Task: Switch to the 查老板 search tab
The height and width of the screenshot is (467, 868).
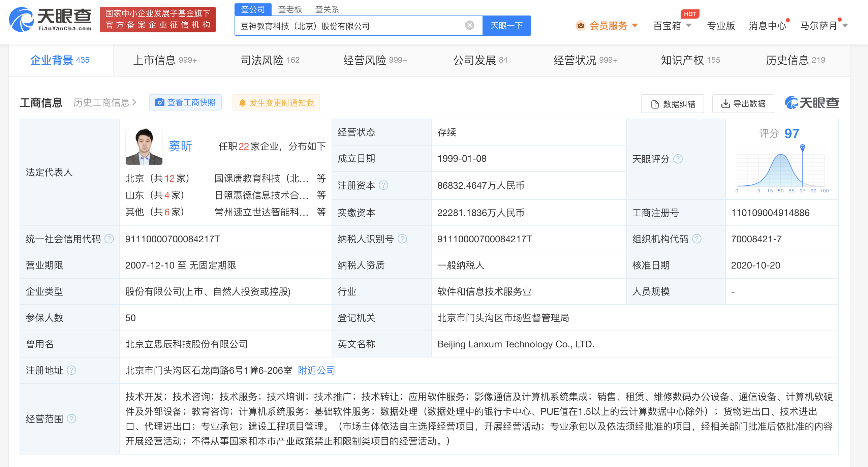Action: (x=290, y=9)
